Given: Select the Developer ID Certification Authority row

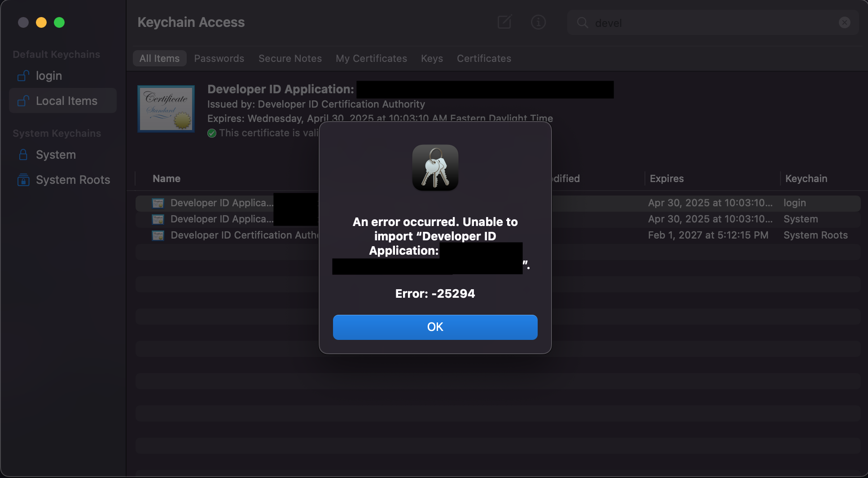Looking at the screenshot, I should pos(498,235).
